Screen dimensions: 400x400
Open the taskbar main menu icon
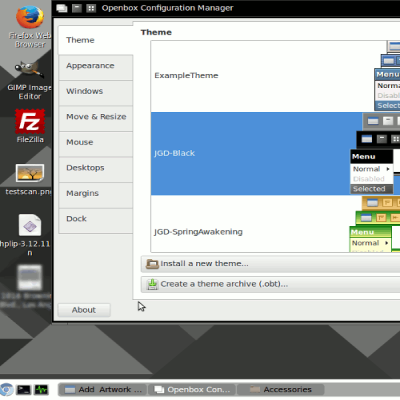6,389
